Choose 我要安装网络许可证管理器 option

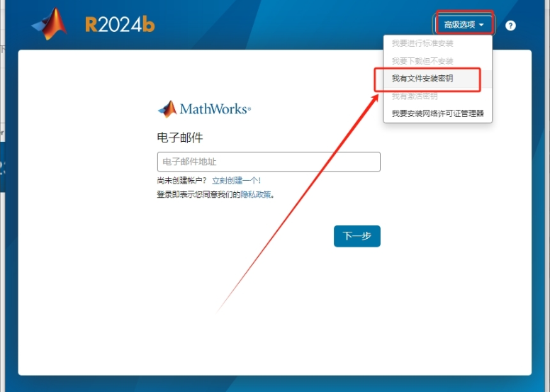[438, 113]
